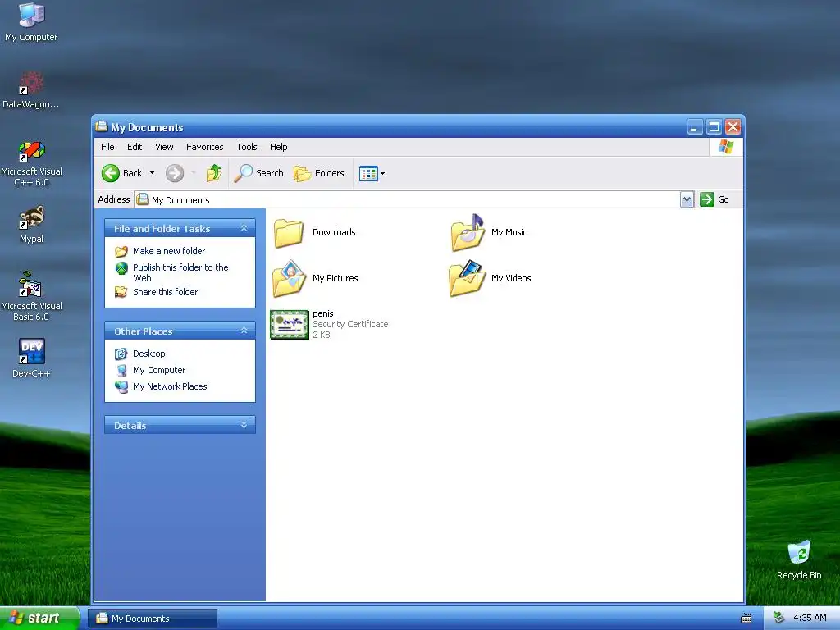Screen dimensions: 840x630
Task: Open the Favorites menu
Action: click(204, 147)
